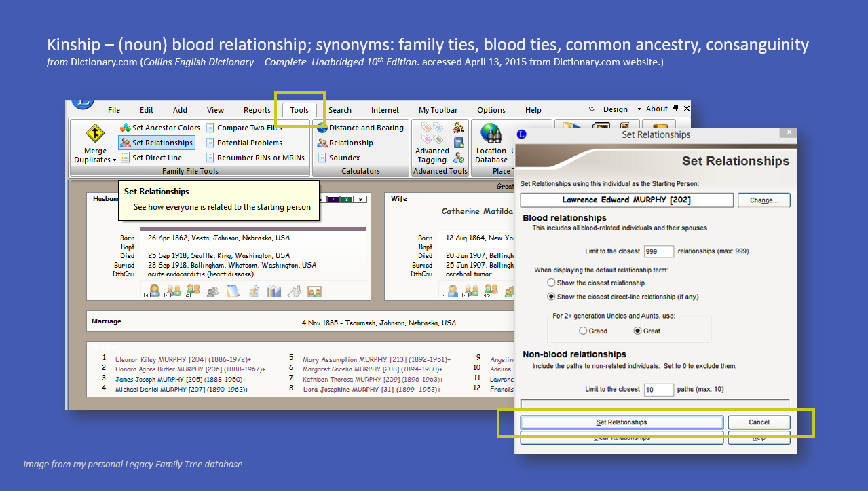Screen dimensions: 868x491
Task: Open the File menu
Action: pyautogui.click(x=114, y=110)
